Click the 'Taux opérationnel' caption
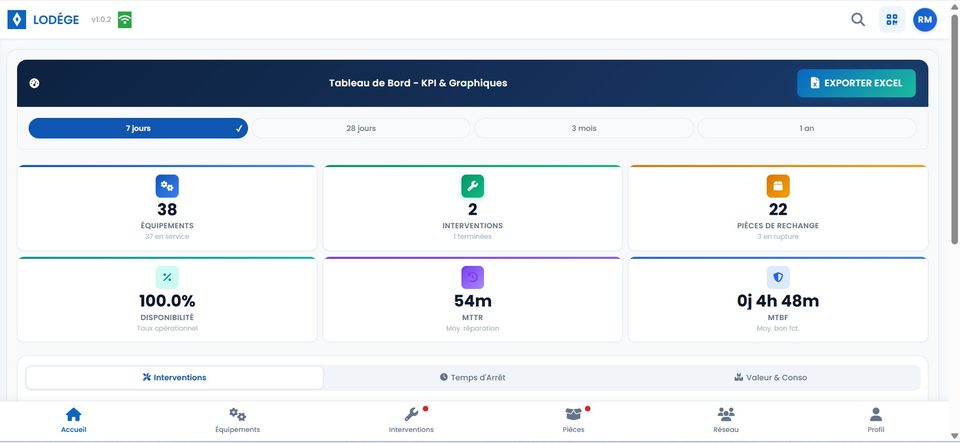The height and width of the screenshot is (443, 960). click(x=167, y=328)
